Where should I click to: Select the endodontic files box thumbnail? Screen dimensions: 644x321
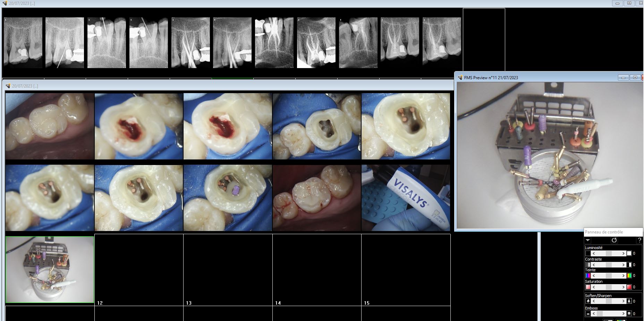point(50,270)
